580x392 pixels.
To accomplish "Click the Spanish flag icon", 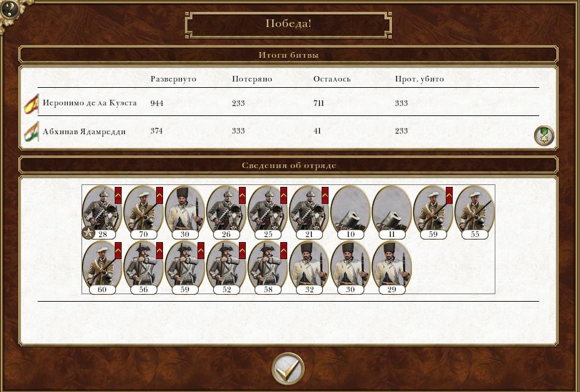I will click(x=31, y=104).
